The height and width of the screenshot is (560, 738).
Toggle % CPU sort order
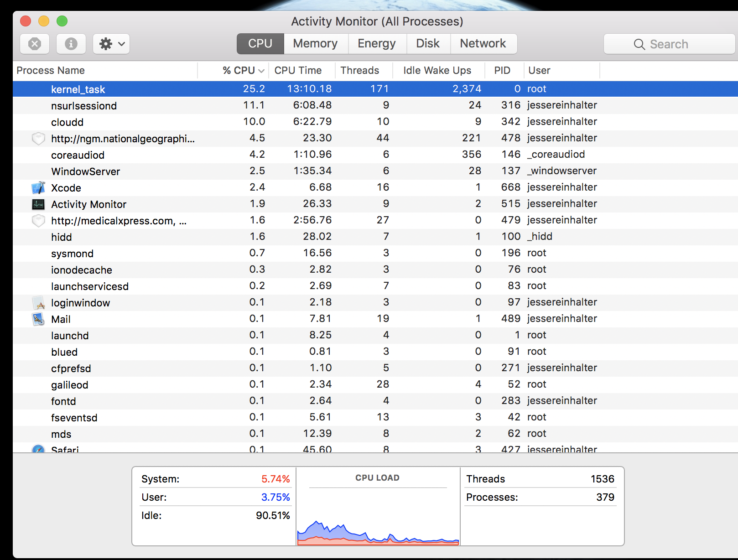[233, 70]
